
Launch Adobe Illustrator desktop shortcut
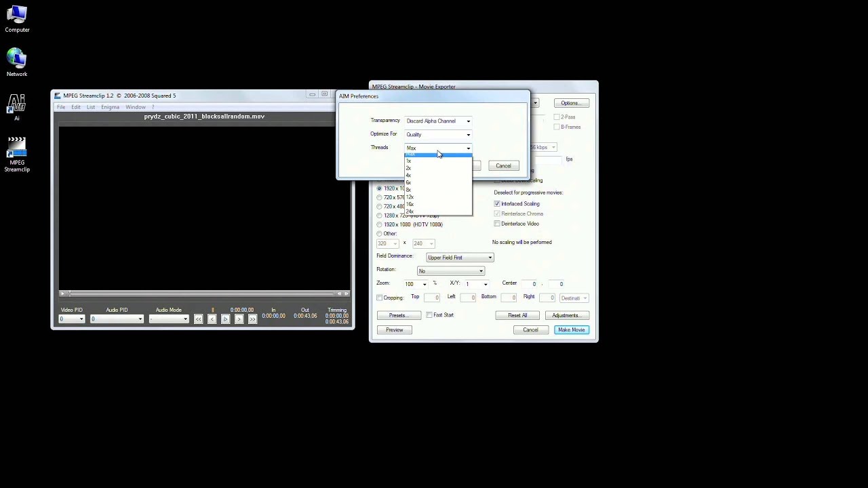[17, 107]
